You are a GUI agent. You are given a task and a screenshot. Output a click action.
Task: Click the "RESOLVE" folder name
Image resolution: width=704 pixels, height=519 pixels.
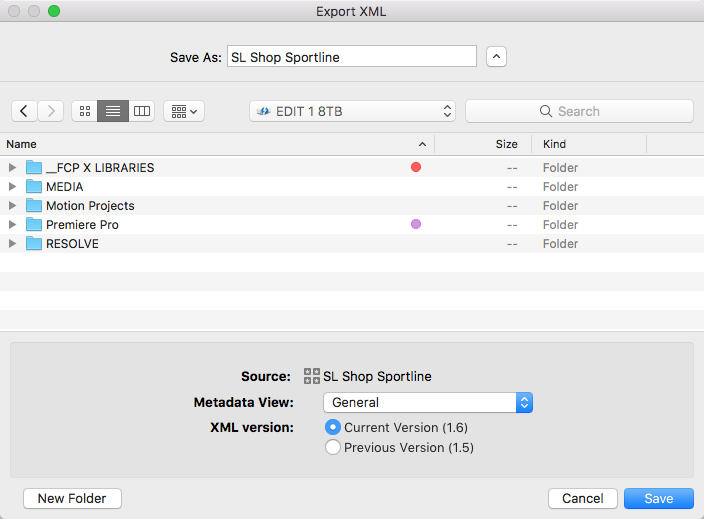tap(72, 243)
